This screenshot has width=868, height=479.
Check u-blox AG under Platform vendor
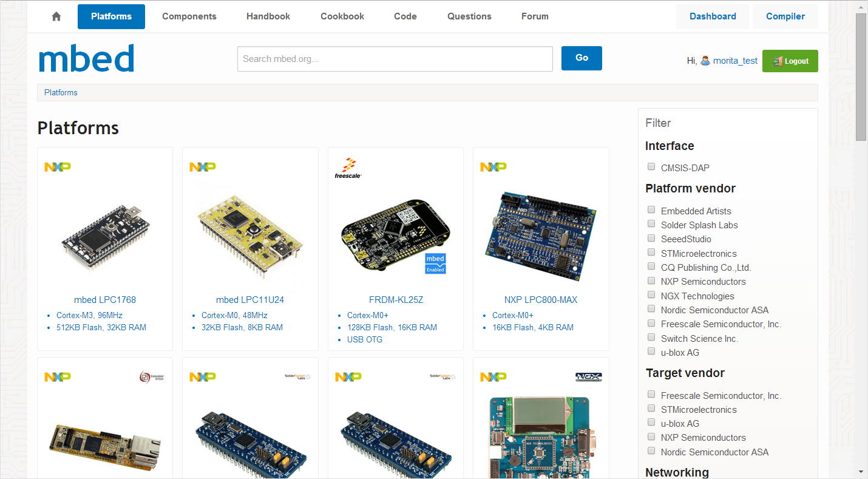651,351
